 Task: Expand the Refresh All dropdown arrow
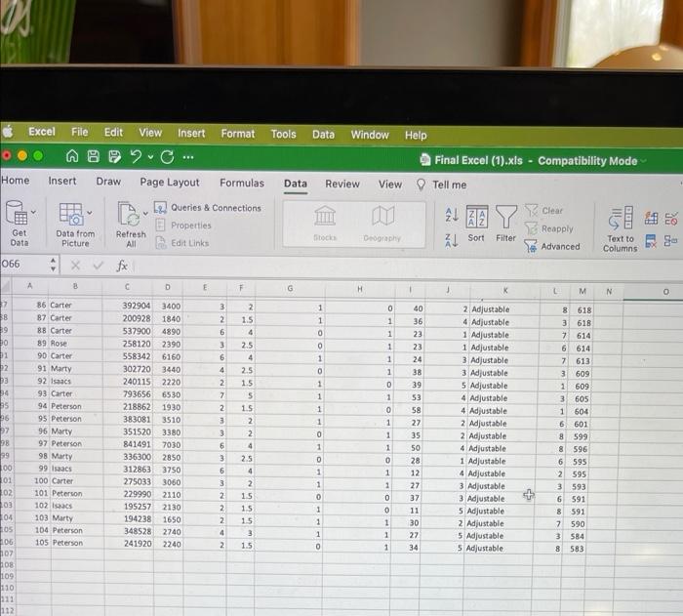tap(145, 213)
